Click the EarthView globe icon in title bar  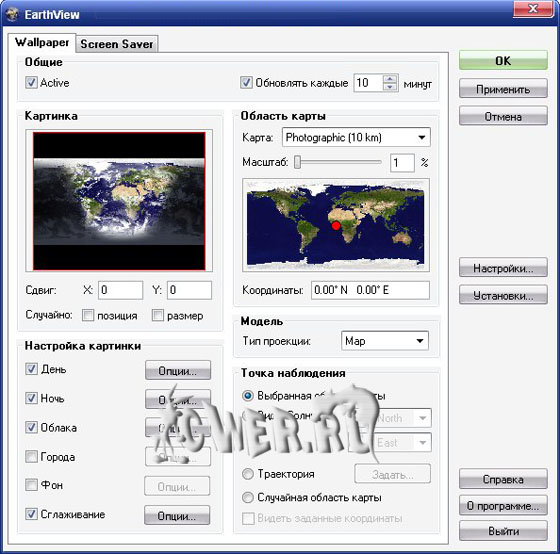(x=12, y=14)
